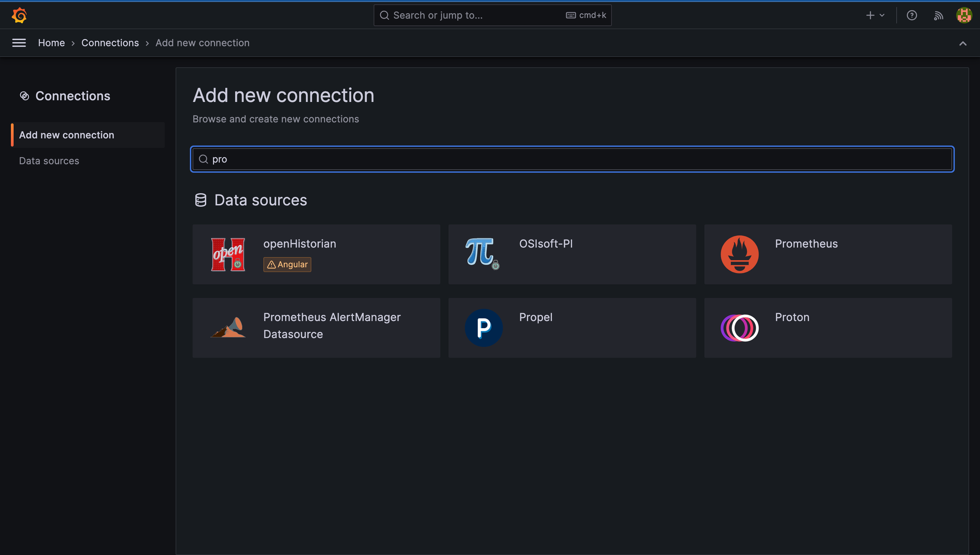Go to the Connections breadcrumb link
Viewport: 980px width, 555px height.
click(110, 43)
